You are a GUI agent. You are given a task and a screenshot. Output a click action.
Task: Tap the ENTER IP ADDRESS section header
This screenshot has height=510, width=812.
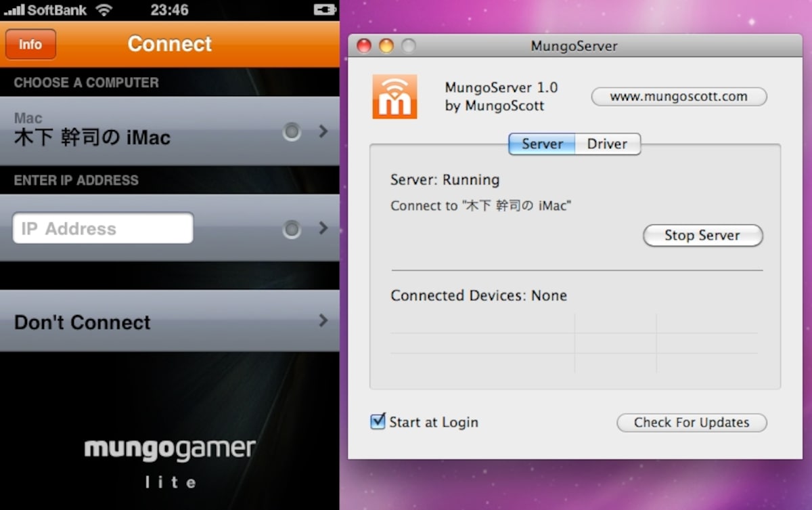76,180
